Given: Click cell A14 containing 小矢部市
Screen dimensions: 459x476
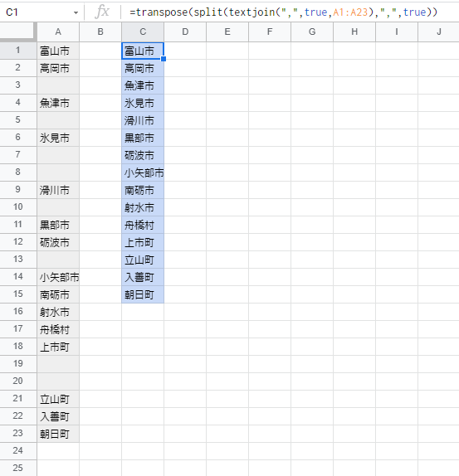Looking at the screenshot, I should [58, 277].
